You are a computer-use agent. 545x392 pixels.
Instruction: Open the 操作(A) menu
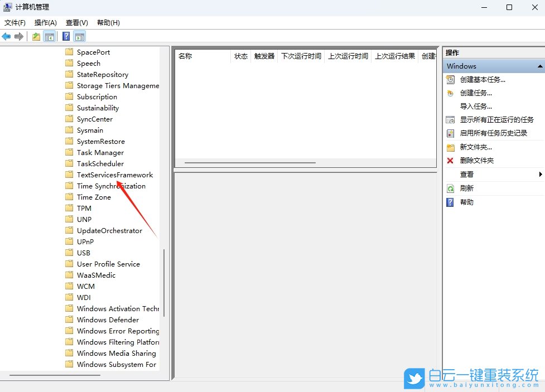tap(46, 23)
